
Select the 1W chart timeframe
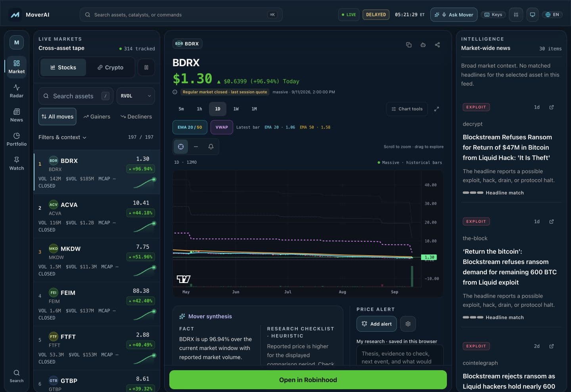(236, 109)
